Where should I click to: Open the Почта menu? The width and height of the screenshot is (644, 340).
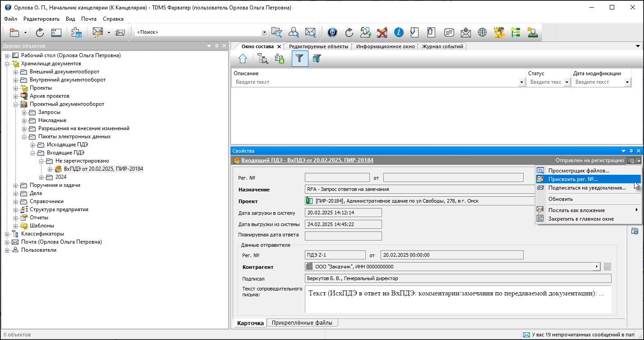[x=89, y=19]
